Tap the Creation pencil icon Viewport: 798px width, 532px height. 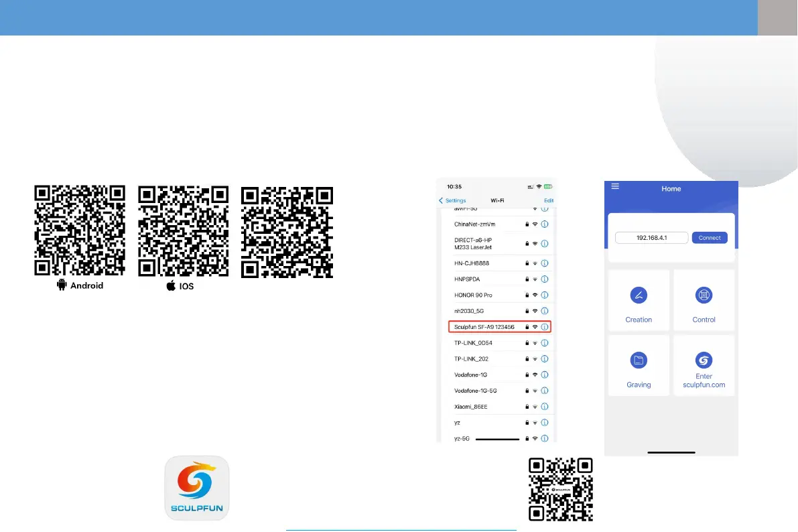click(638, 295)
